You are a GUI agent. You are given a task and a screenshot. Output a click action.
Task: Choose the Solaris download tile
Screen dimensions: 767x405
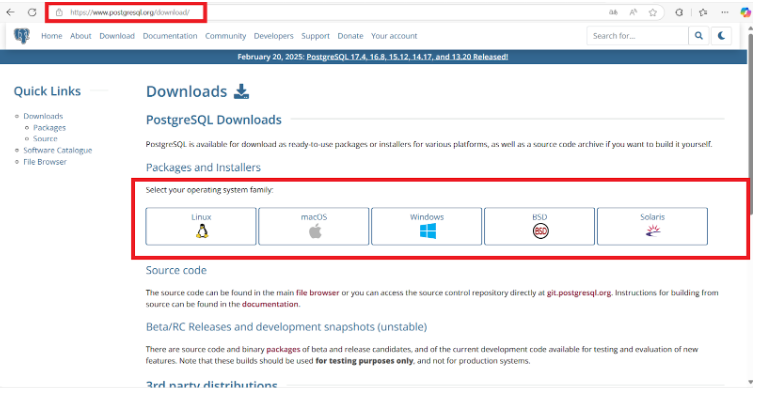[652, 226]
